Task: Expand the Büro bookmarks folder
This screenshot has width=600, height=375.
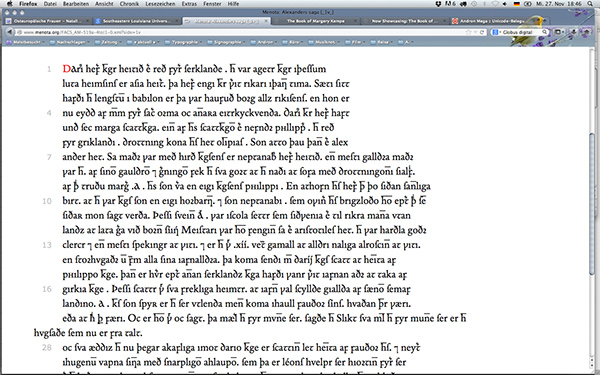Action: coord(293,42)
